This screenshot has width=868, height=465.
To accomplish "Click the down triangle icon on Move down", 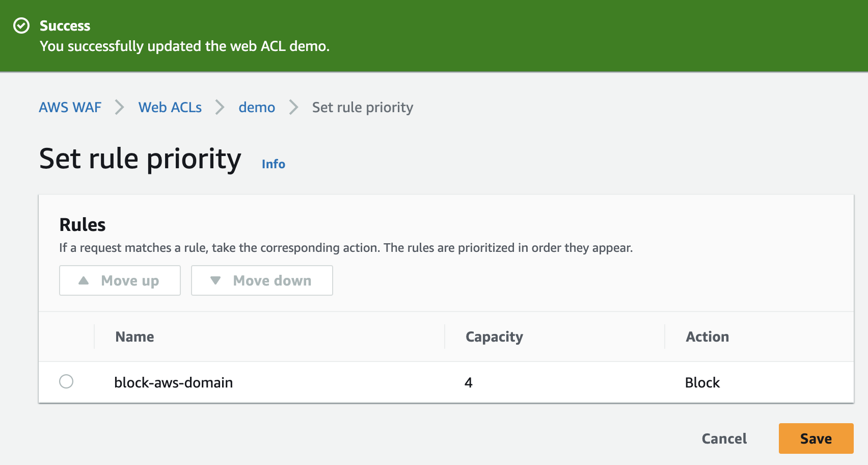I will (215, 280).
